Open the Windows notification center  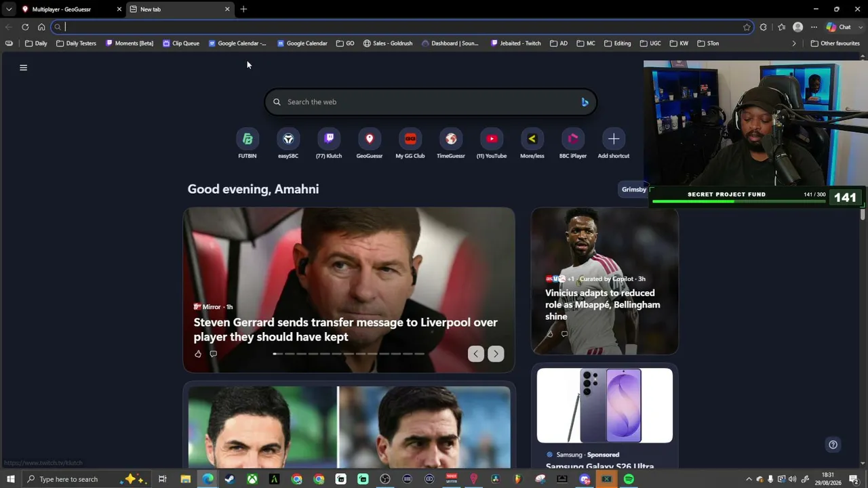click(854, 479)
